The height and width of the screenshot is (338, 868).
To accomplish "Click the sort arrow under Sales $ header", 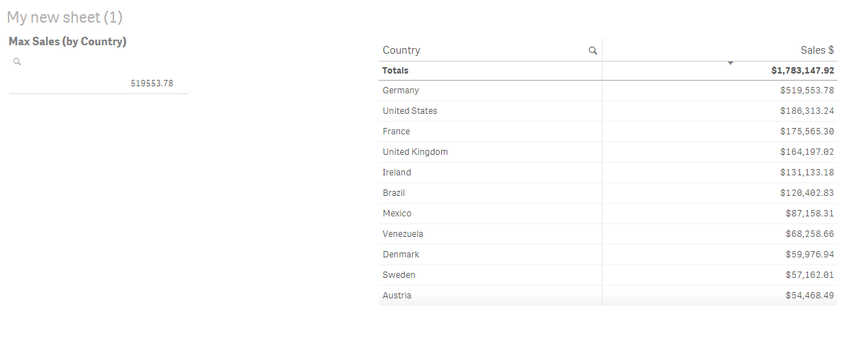I will pos(731,64).
